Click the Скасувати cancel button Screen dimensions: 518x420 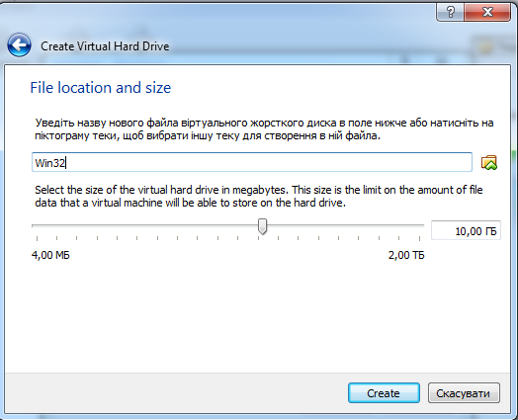point(464,393)
